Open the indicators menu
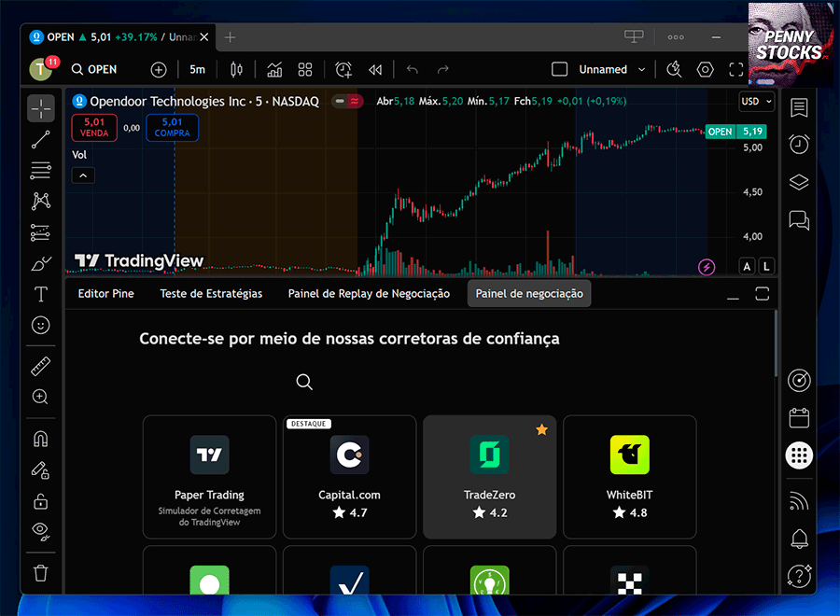This screenshot has width=840, height=616. [274, 70]
